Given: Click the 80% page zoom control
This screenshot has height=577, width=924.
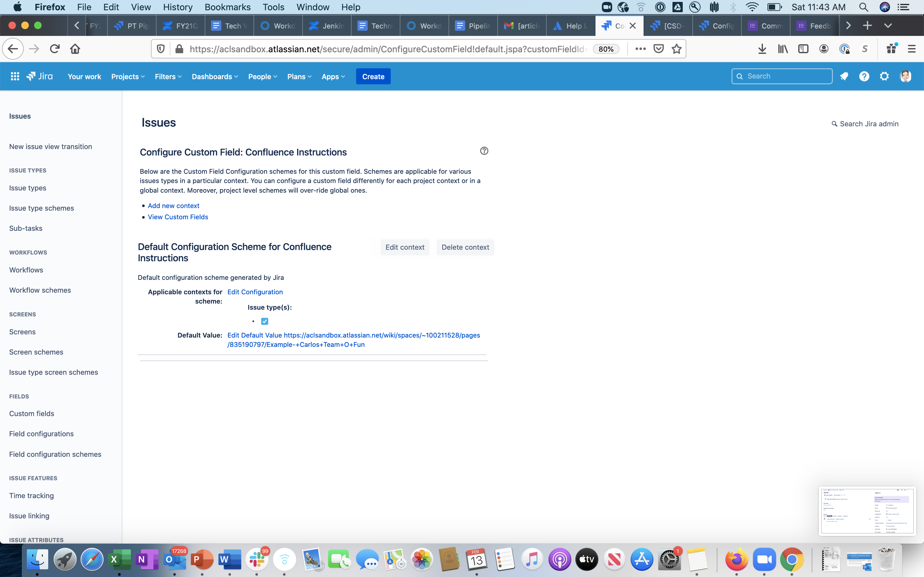Looking at the screenshot, I should click(606, 48).
